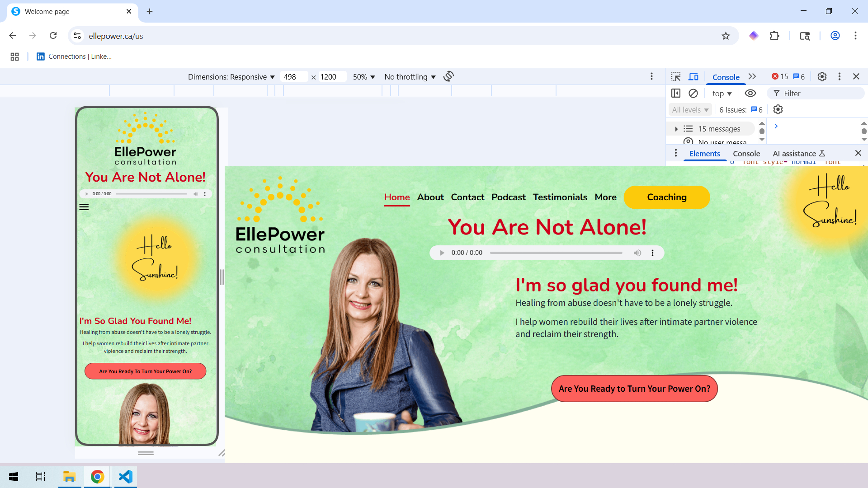Click the clear console icon

[x=693, y=94]
